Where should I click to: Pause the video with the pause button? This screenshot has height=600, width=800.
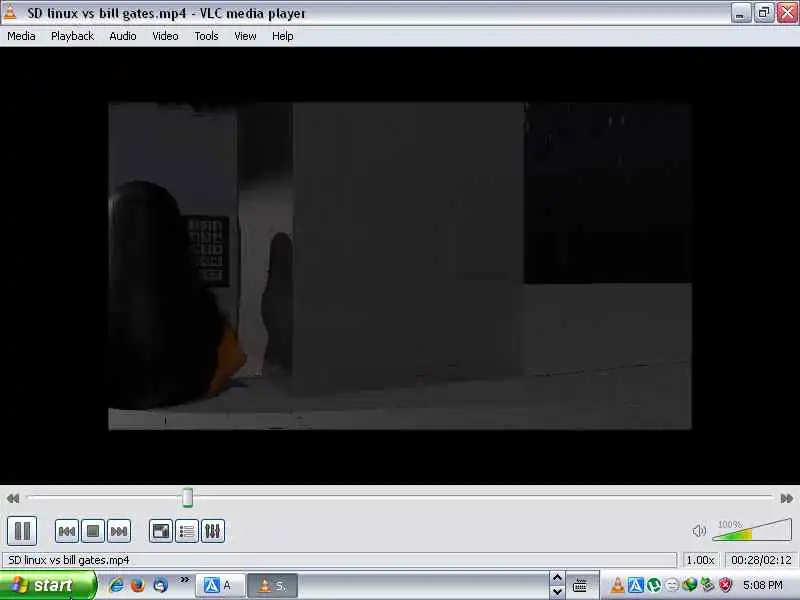pyautogui.click(x=22, y=531)
